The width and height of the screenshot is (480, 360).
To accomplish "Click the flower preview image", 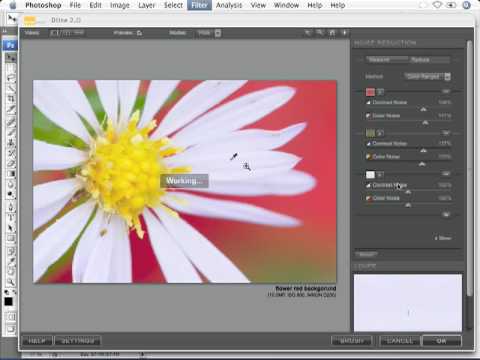I will (185, 182).
